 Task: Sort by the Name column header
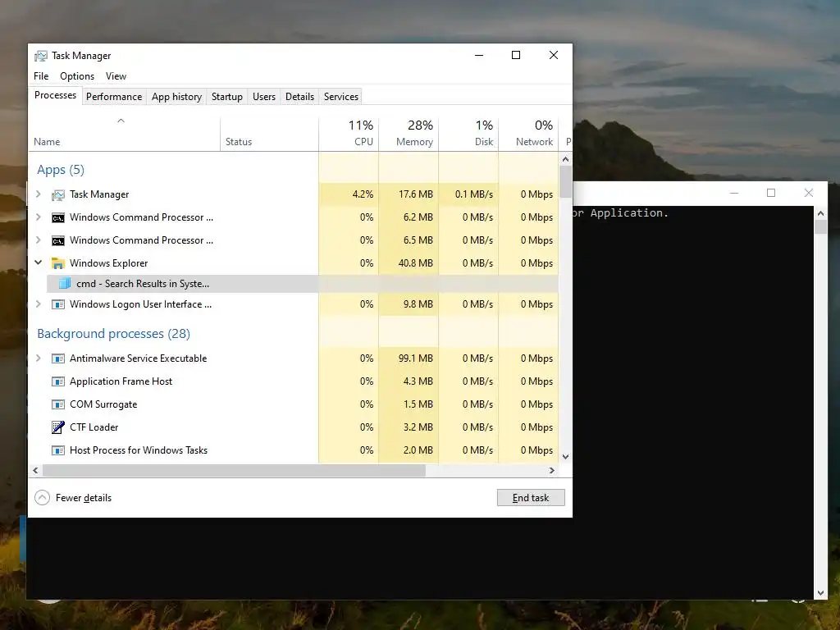[x=125, y=134]
